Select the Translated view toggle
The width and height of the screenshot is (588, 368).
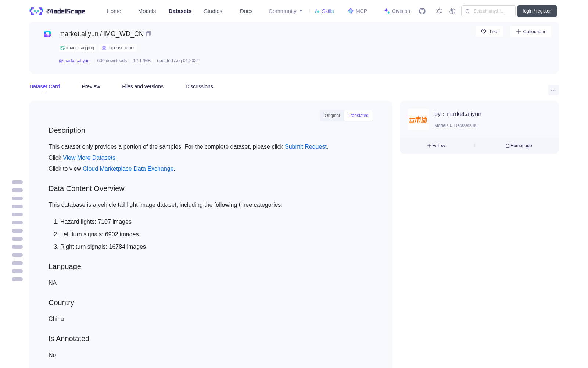click(358, 116)
